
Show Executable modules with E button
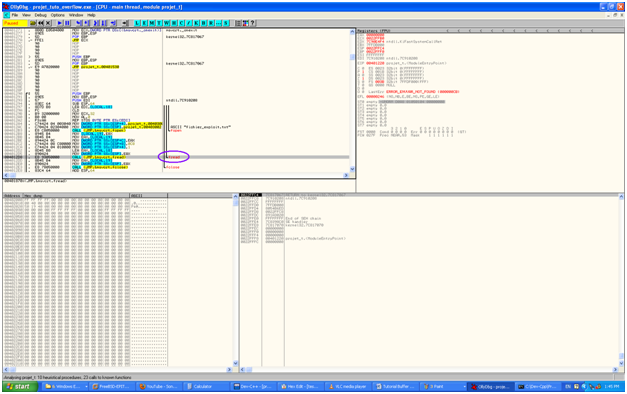144,23
